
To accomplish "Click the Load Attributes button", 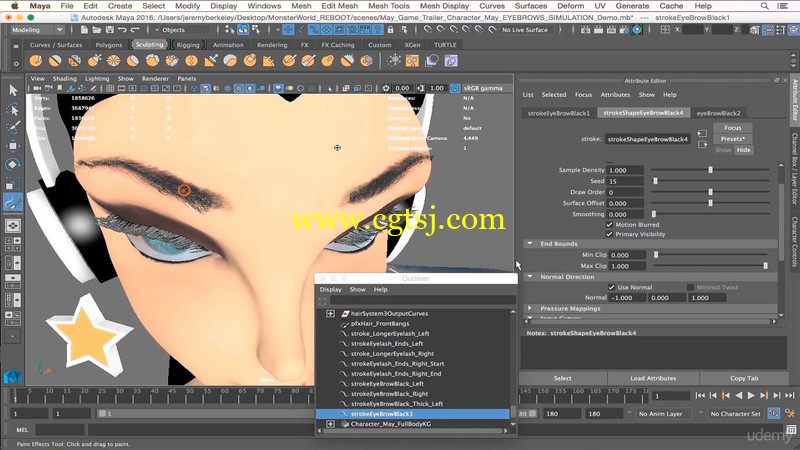I will 653,378.
